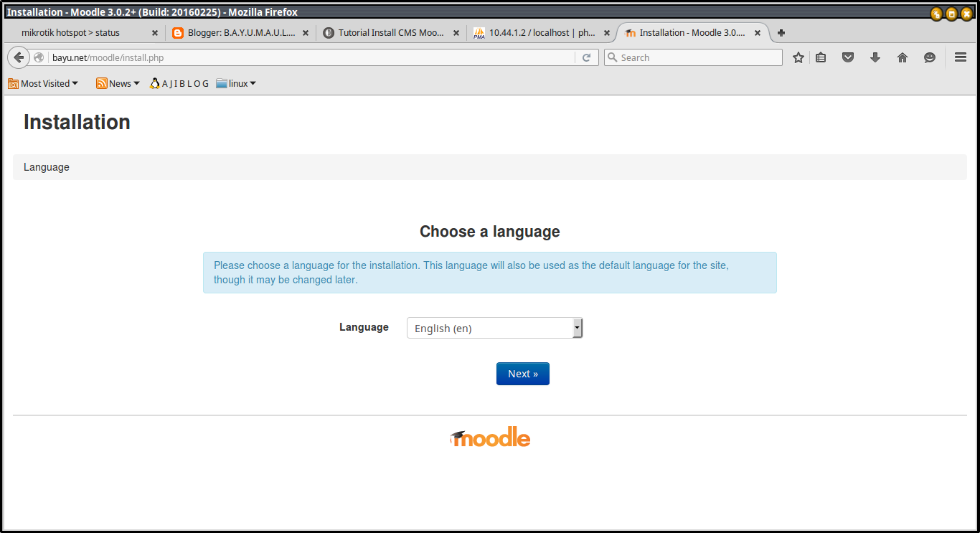The height and width of the screenshot is (533, 980).
Task: Open the A J I B L O G bookmark
Action: coord(179,83)
